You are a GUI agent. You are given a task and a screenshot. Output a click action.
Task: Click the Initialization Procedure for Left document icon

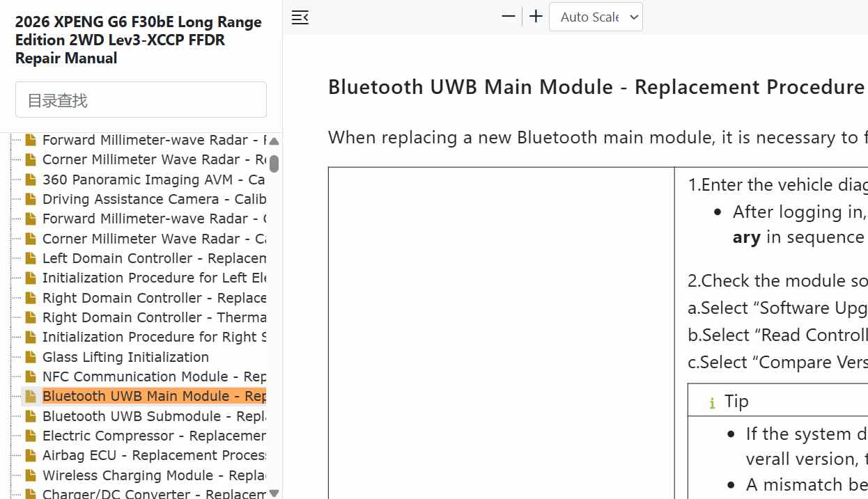click(x=30, y=278)
